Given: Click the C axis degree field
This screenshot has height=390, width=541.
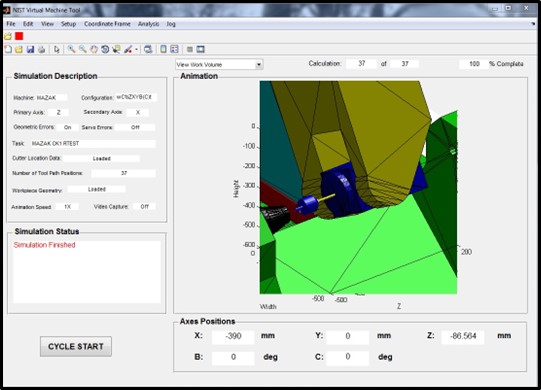Looking at the screenshot, I should click(348, 357).
